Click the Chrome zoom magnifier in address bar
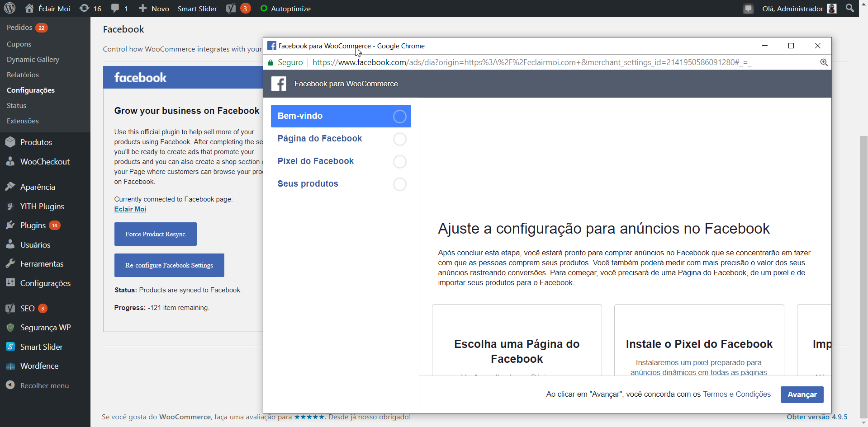This screenshot has width=868, height=427. click(824, 62)
